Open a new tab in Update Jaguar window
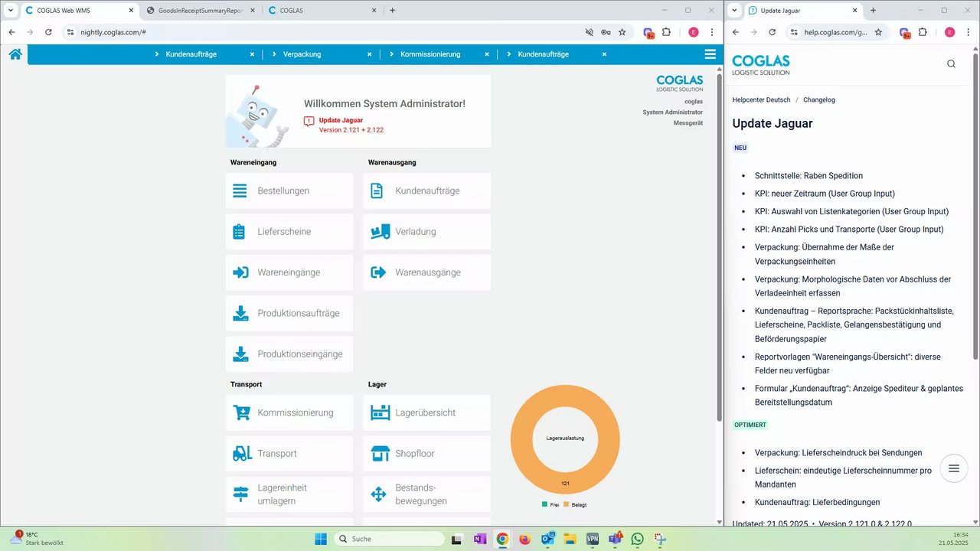Viewport: 980px width, 551px height. click(x=873, y=10)
